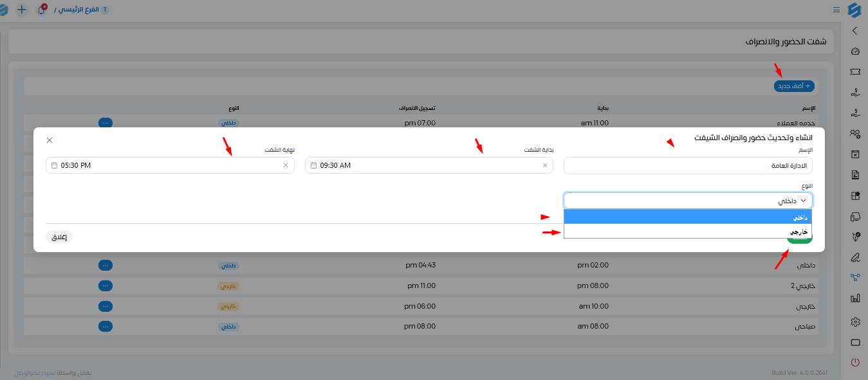Open the rectangle screen icon above power

pos(854,342)
